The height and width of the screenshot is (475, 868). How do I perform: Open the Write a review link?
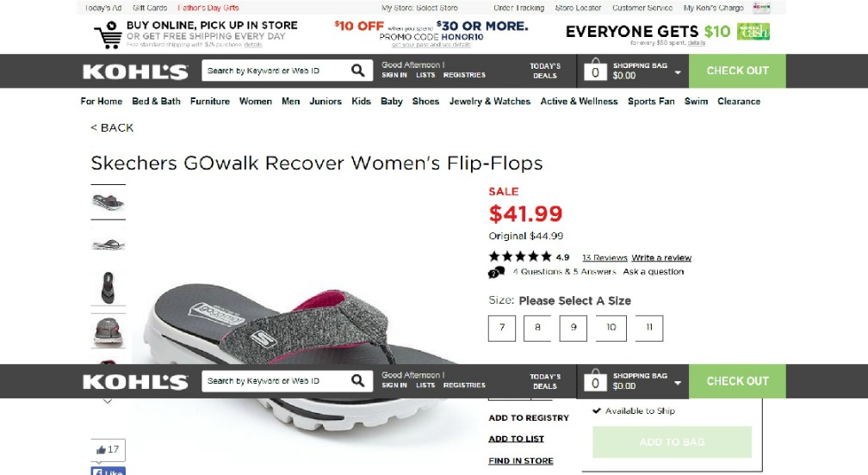click(661, 257)
